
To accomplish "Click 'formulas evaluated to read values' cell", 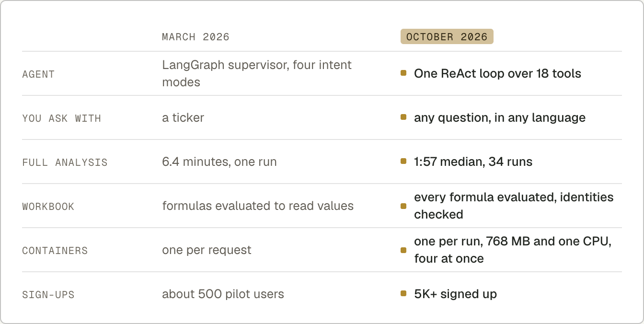I will coord(258,206).
